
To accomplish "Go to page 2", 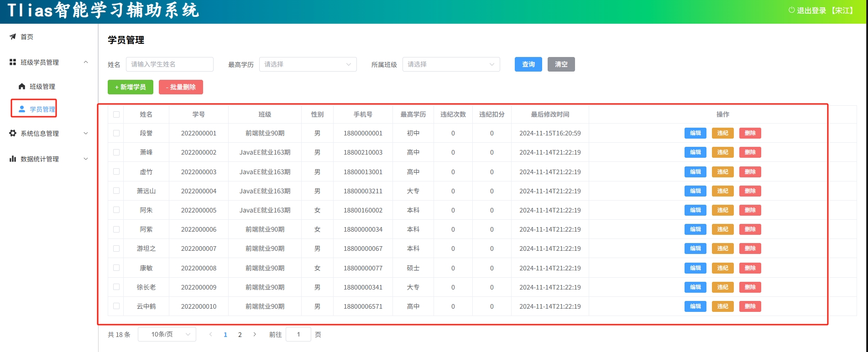I will [240, 334].
